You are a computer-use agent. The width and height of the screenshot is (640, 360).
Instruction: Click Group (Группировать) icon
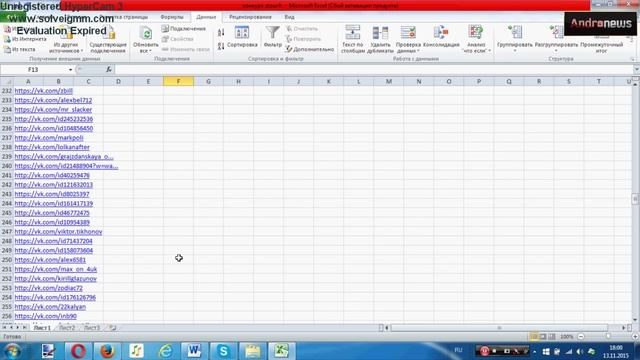(515, 33)
